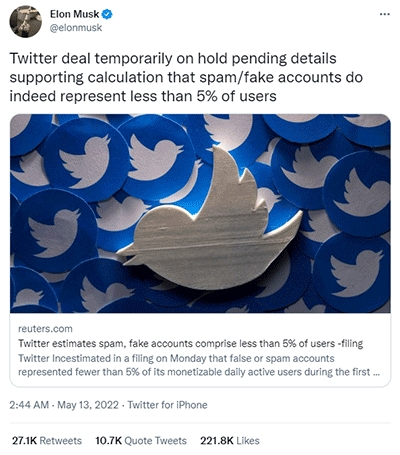Image resolution: width=400 pixels, height=455 pixels.
Task: Open the Twitter for iPhone source link
Action: point(167,405)
